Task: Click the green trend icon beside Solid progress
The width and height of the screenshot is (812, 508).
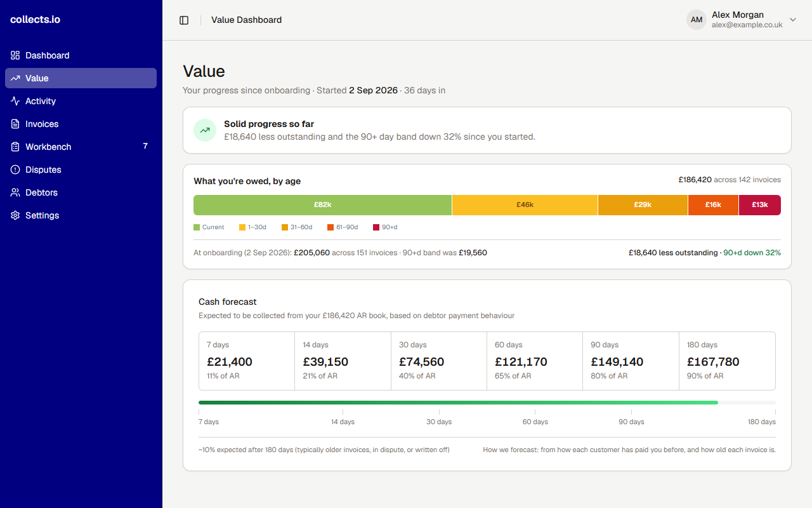Action: [x=205, y=130]
